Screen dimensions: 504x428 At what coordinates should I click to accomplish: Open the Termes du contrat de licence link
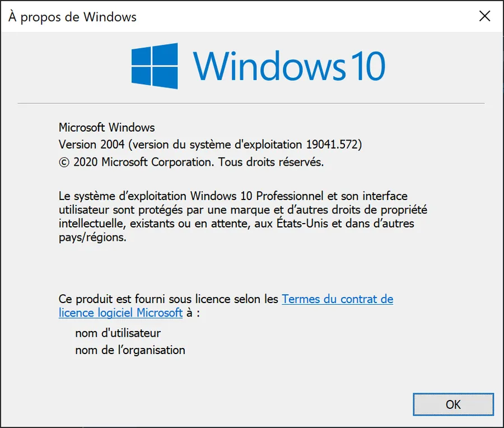(338, 299)
